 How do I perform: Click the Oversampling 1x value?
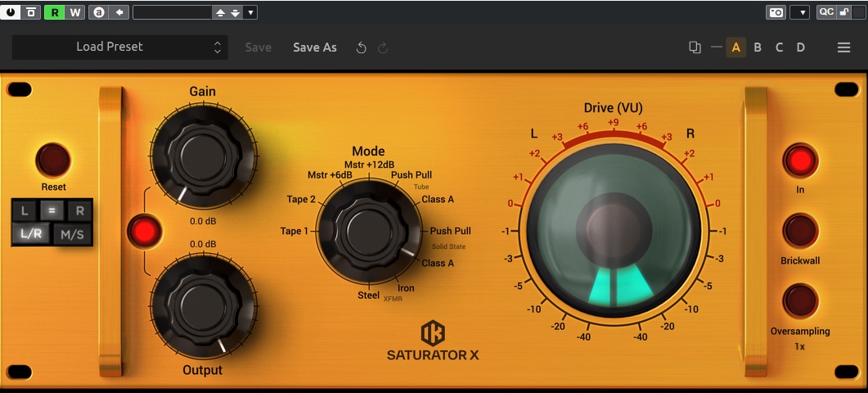[x=800, y=346]
